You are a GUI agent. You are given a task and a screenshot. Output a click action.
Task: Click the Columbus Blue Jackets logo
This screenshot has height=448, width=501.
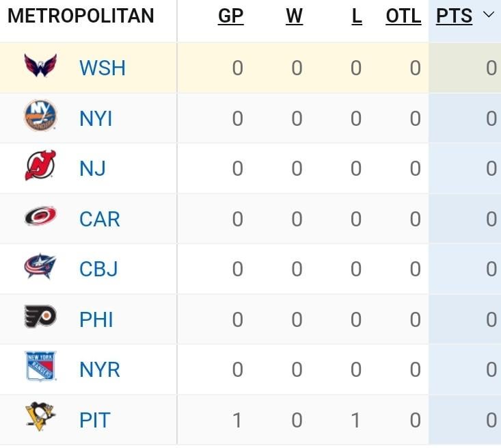[40, 267]
